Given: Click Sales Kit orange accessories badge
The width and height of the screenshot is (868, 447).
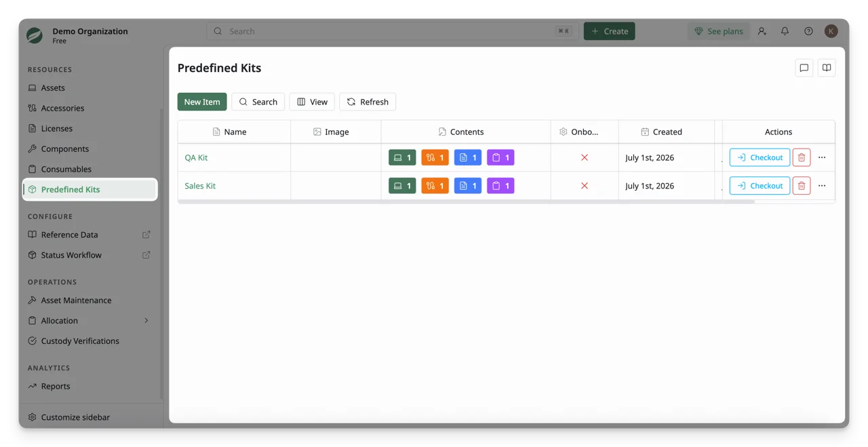Looking at the screenshot, I should pyautogui.click(x=435, y=186).
